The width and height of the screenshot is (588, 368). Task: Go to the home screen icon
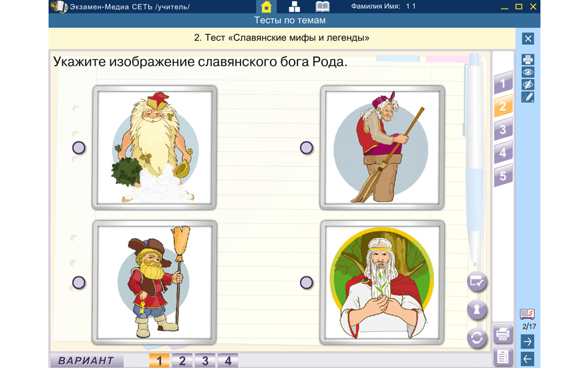[x=266, y=7]
